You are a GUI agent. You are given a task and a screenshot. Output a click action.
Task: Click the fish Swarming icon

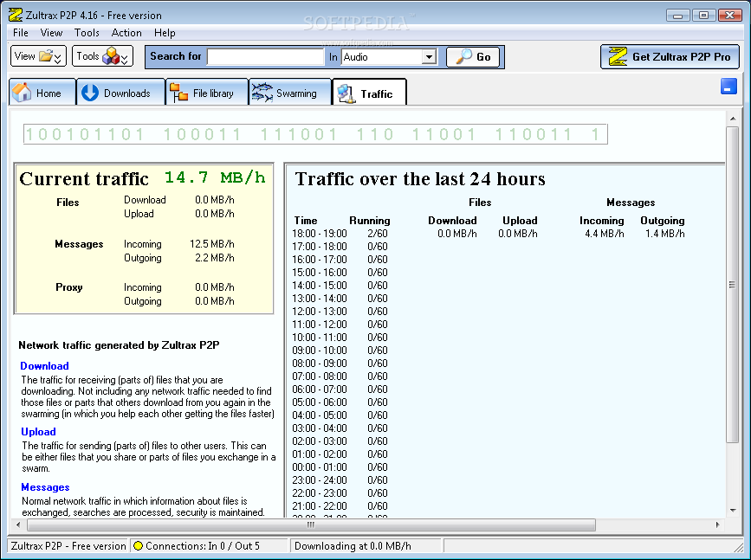tap(262, 93)
